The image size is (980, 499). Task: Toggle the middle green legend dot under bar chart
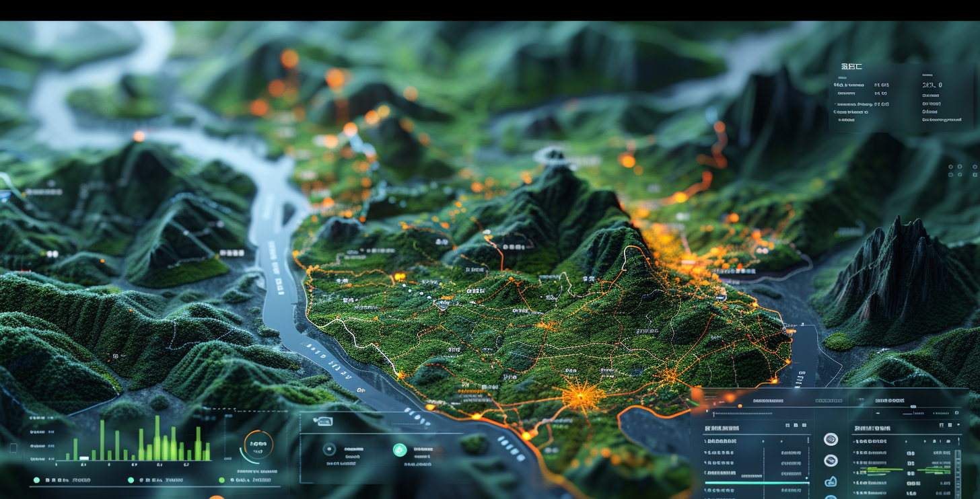tap(131, 480)
